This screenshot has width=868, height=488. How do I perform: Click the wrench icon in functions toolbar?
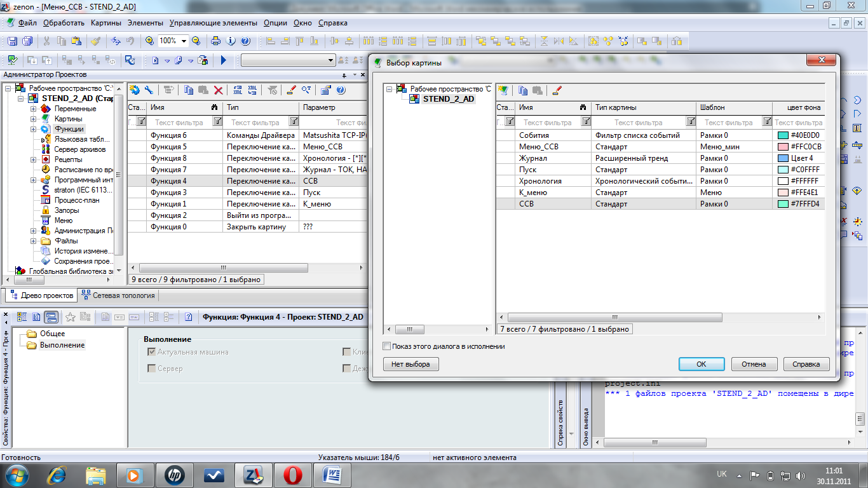[x=149, y=90]
